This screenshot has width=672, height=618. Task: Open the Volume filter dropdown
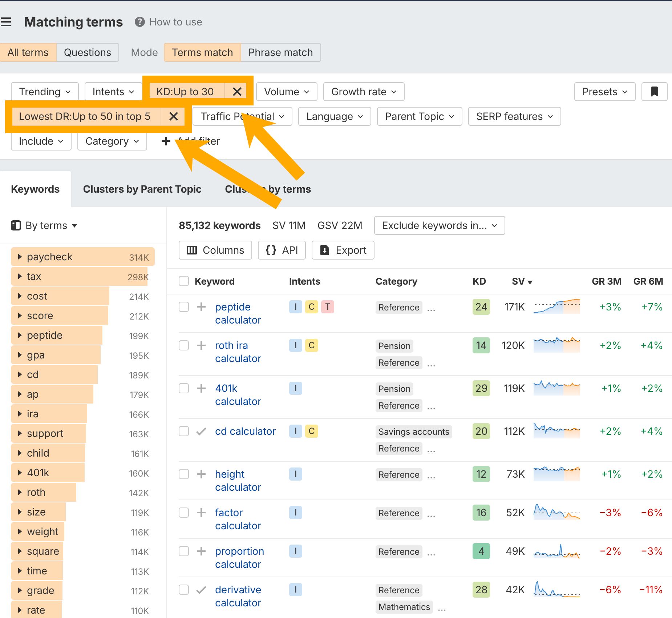tap(287, 92)
